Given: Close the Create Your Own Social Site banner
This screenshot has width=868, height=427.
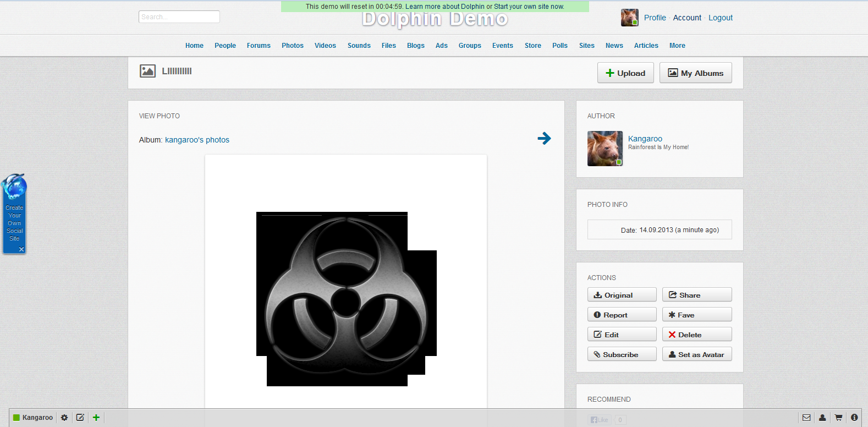Looking at the screenshot, I should coord(21,249).
